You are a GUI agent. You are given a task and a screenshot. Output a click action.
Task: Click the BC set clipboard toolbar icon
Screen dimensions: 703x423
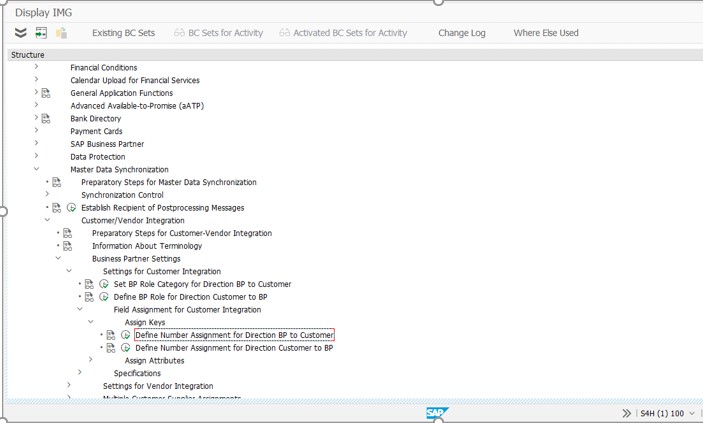click(x=61, y=33)
